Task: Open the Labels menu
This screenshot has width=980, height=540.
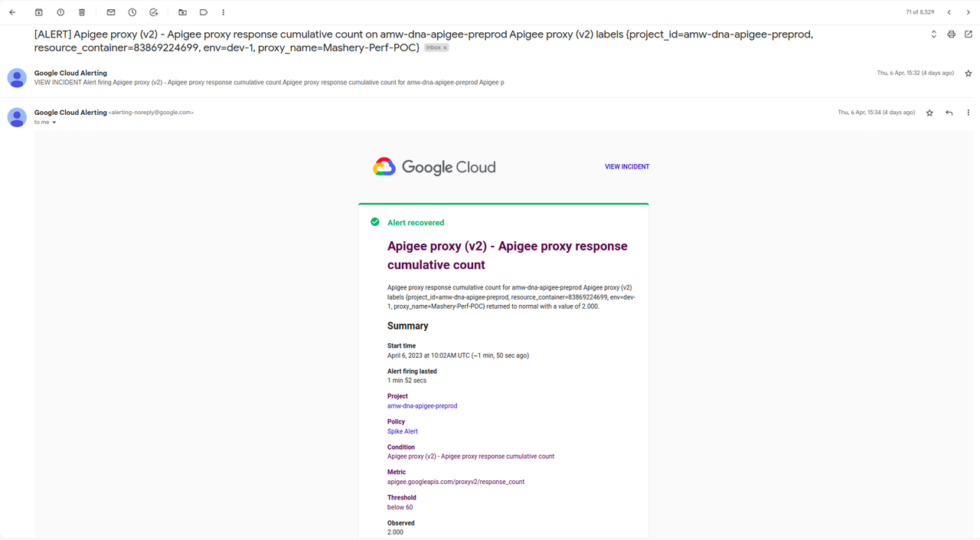Action: click(x=204, y=12)
